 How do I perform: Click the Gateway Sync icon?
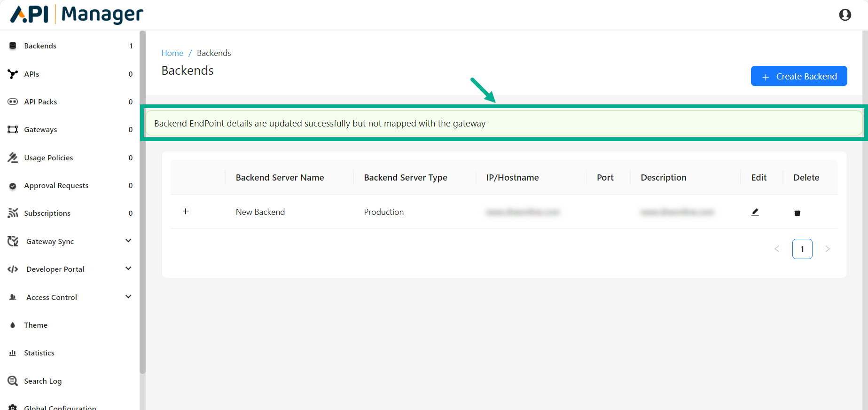pyautogui.click(x=13, y=241)
